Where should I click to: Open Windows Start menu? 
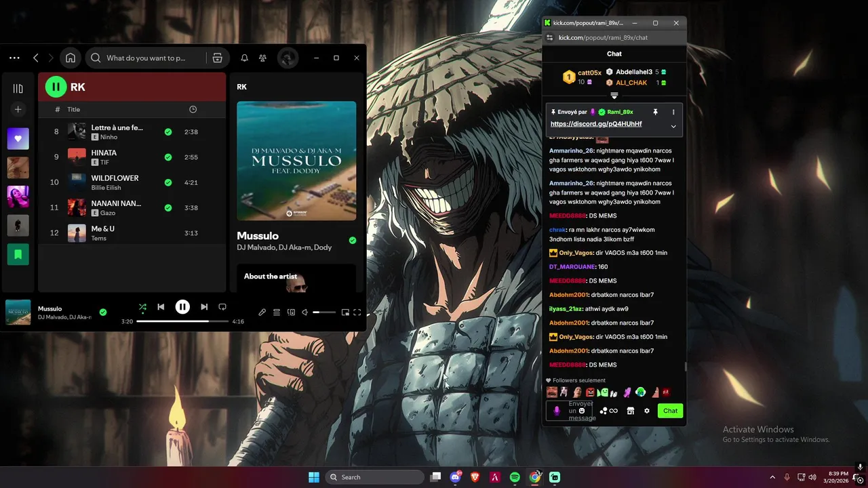click(314, 477)
